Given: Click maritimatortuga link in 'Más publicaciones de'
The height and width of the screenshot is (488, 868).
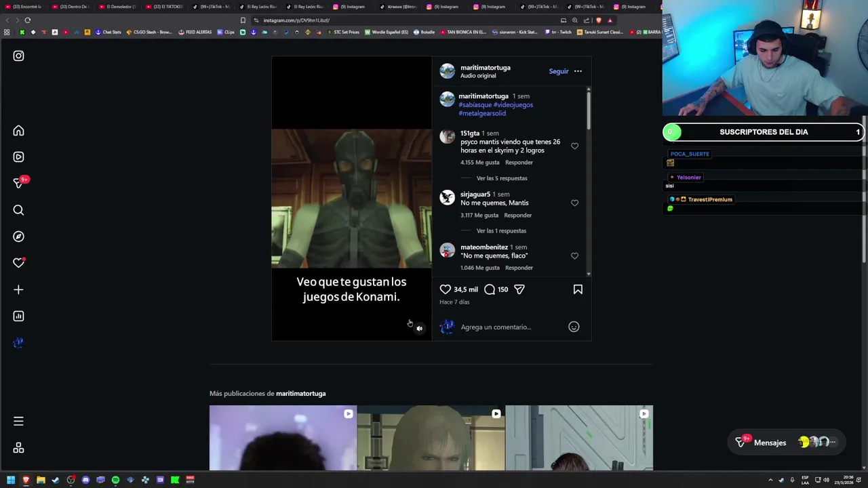Looking at the screenshot, I should [300, 394].
